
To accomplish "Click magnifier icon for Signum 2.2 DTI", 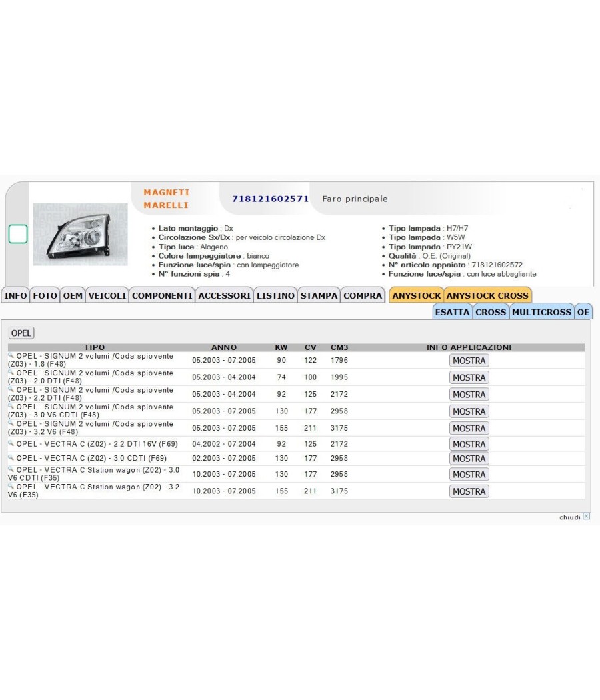I will coord(11,389).
